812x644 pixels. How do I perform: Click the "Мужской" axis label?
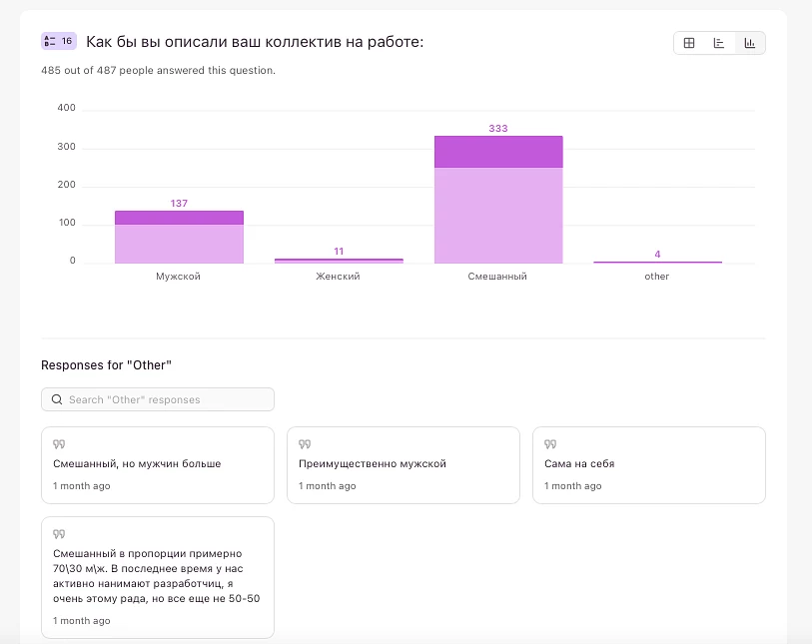(x=179, y=277)
